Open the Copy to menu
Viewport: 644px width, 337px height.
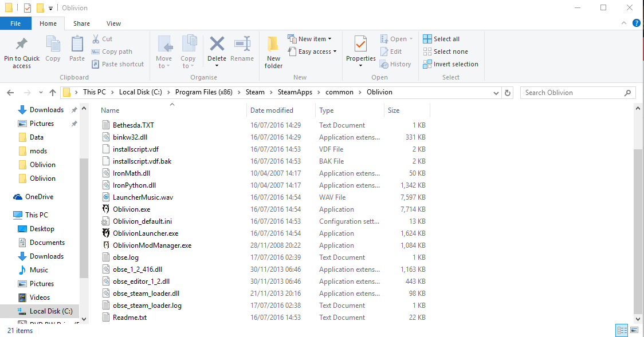[188, 51]
